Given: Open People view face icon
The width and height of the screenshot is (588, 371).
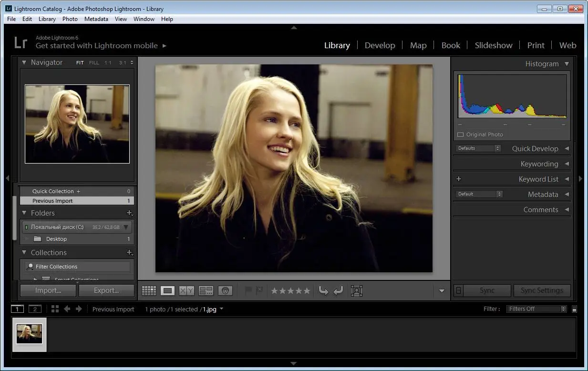Looking at the screenshot, I should (225, 290).
